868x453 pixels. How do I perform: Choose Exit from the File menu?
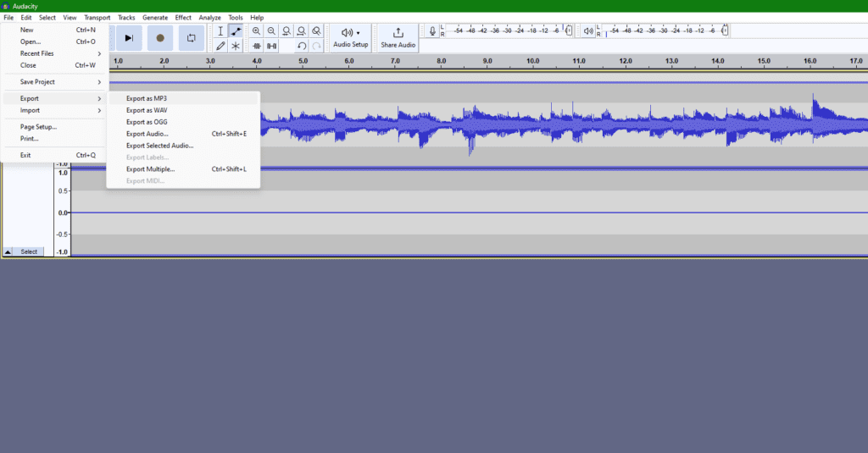coord(53,156)
